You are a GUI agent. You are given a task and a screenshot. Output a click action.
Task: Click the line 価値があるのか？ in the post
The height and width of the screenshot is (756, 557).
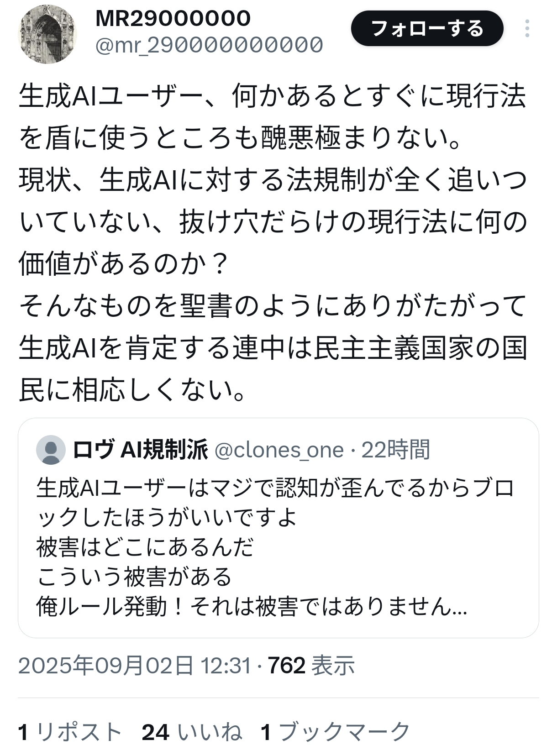pos(123,264)
